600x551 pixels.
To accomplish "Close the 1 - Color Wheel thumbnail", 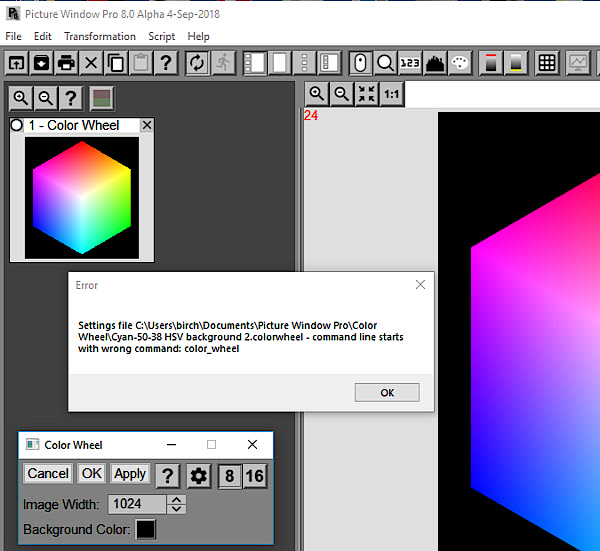I will [147, 125].
